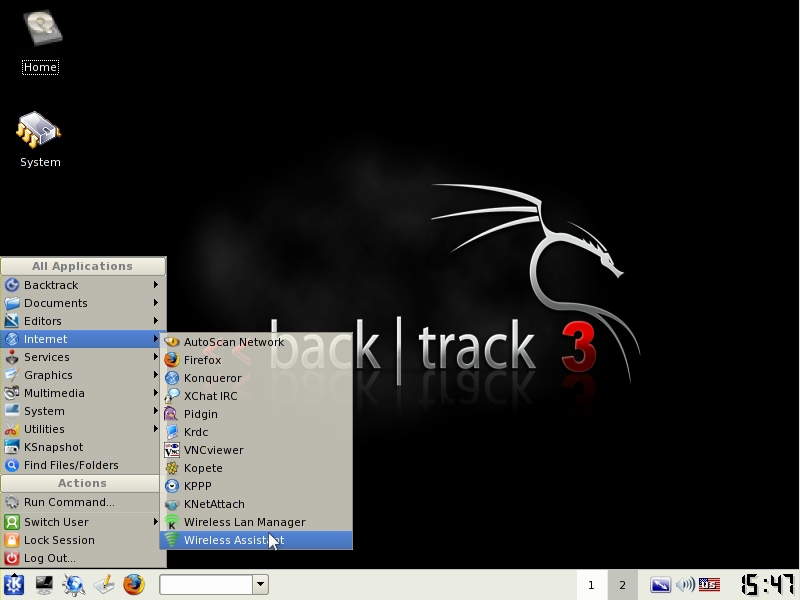Focus the panel command input field
This screenshot has width=800, height=600.
[x=206, y=585]
